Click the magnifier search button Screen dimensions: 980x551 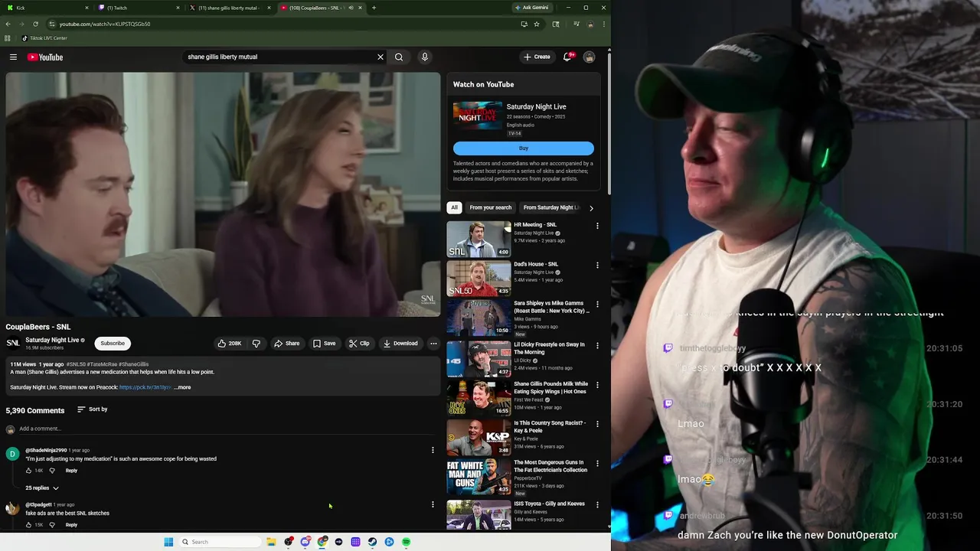(399, 57)
